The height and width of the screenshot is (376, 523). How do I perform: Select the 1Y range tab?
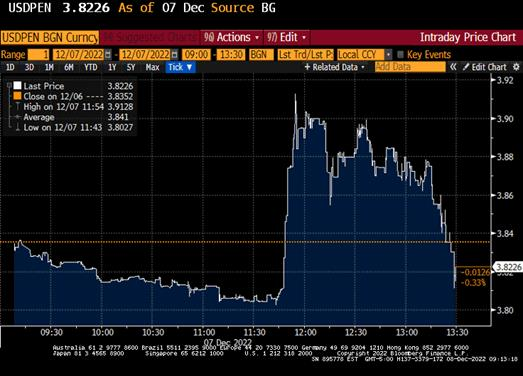click(112, 67)
